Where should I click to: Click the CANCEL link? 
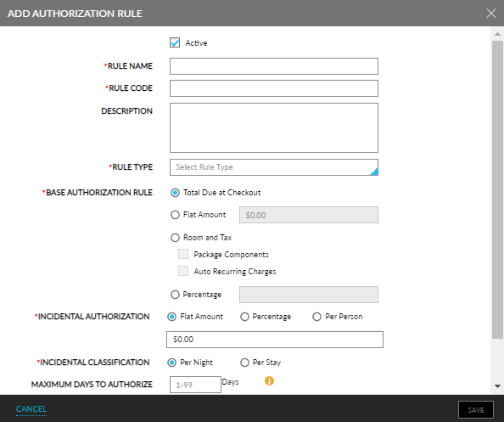pos(31,409)
